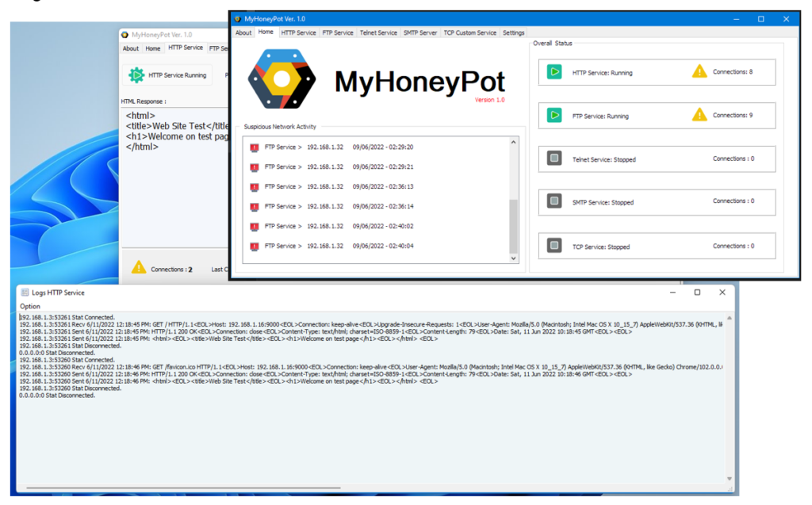Screen dimensions: 812x505
Task: Switch to the HTTP Service tab in front window
Action: pos(298,33)
